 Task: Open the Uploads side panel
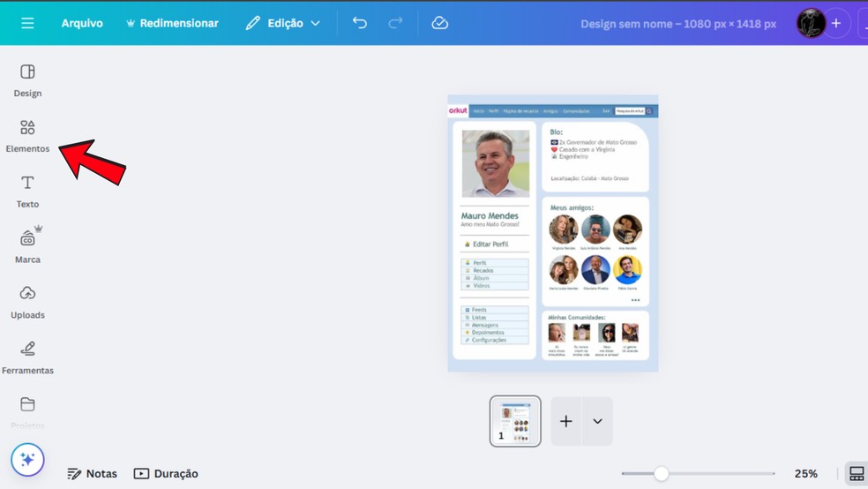[27, 303]
